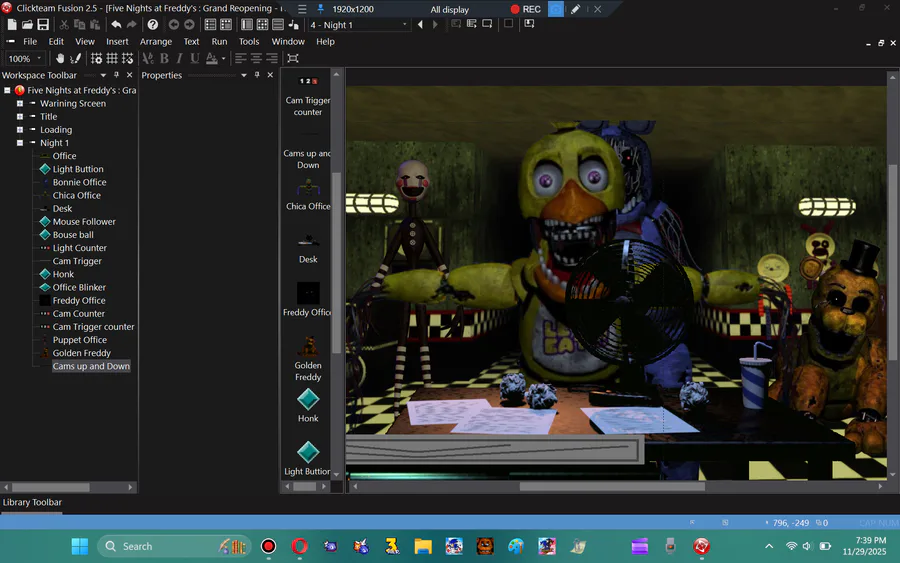Viewport: 900px width, 563px height.
Task: Pin the Properties panel
Action: 257,75
